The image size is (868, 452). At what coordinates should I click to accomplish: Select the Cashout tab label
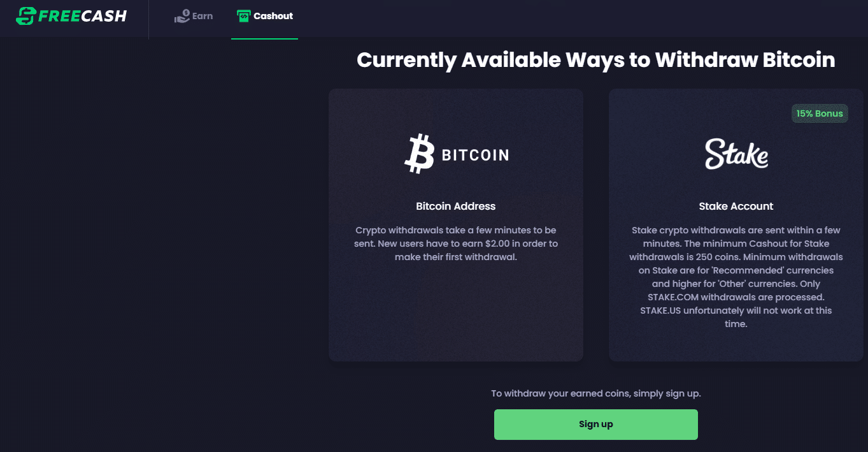tap(273, 16)
